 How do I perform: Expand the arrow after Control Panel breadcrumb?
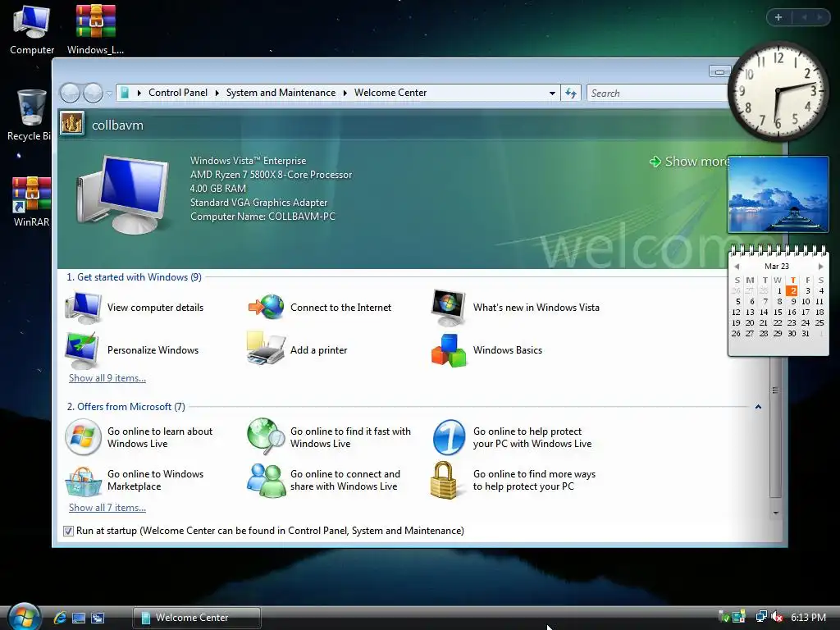pos(217,94)
